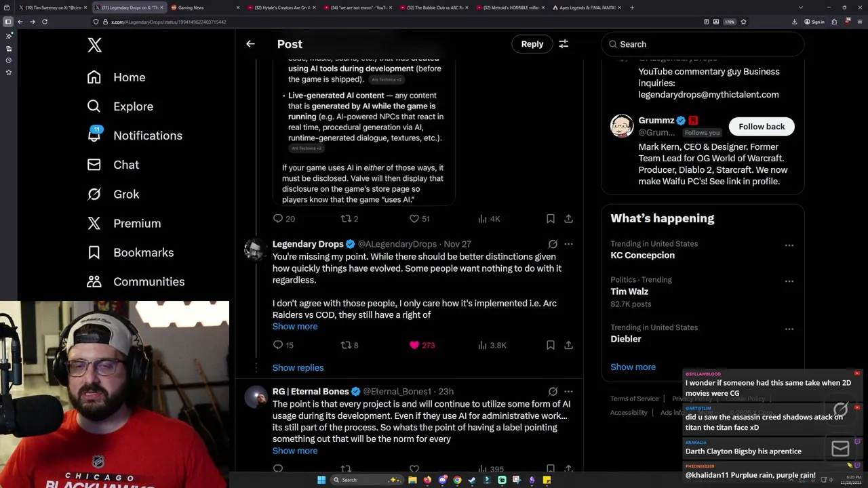
Task: Go to Home in X sidebar
Action: click(116, 77)
